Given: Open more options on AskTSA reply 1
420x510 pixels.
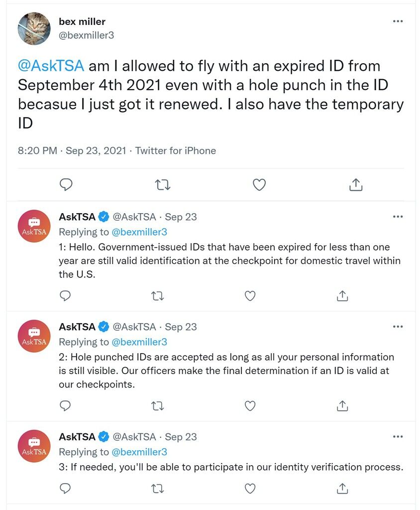Looking at the screenshot, I should tap(398, 217).
